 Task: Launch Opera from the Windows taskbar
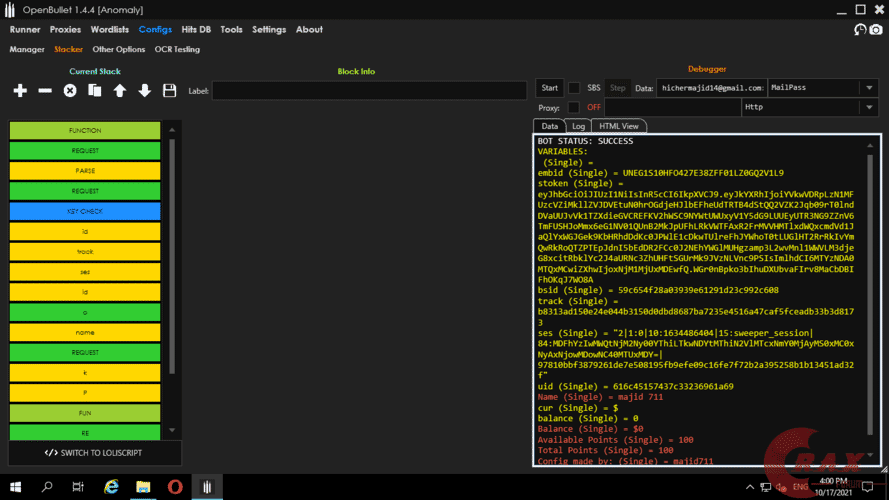coord(174,487)
